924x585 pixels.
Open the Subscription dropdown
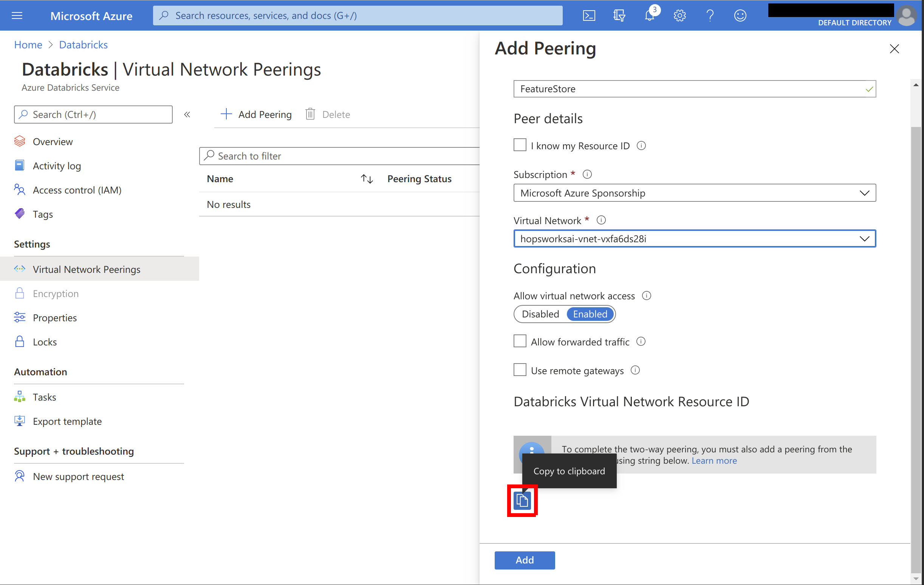click(865, 193)
